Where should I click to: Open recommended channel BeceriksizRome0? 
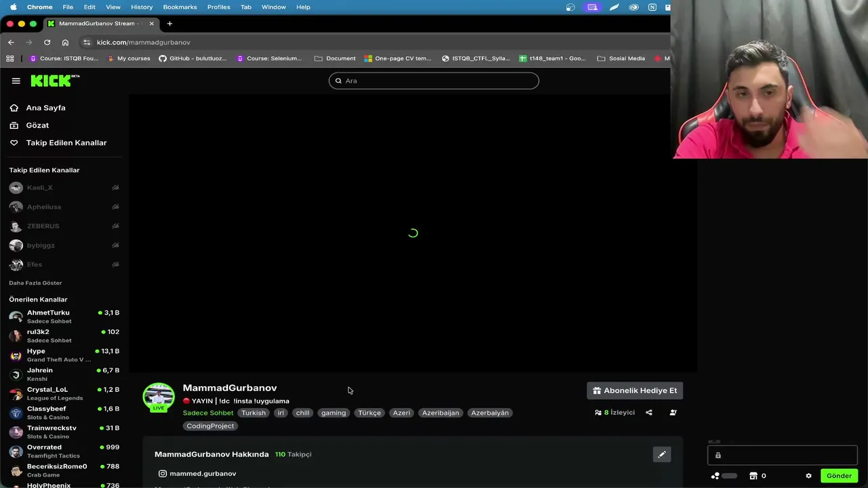pos(64,470)
